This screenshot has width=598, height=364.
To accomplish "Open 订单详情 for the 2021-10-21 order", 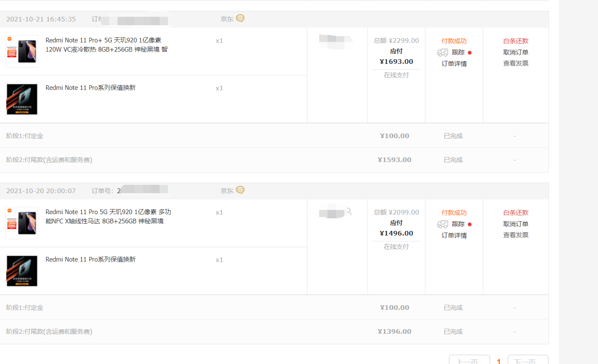I will (x=454, y=64).
